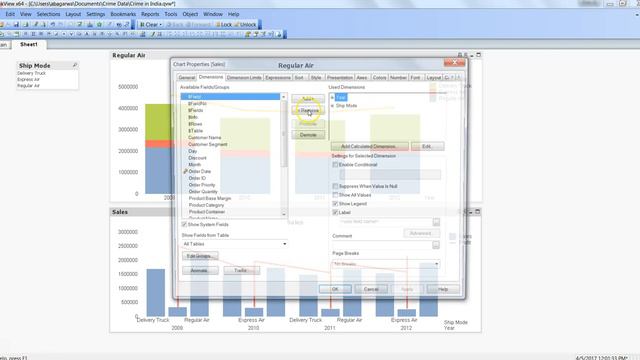
Task: Click the Unlock selections toolbar button
Action: (x=245, y=25)
